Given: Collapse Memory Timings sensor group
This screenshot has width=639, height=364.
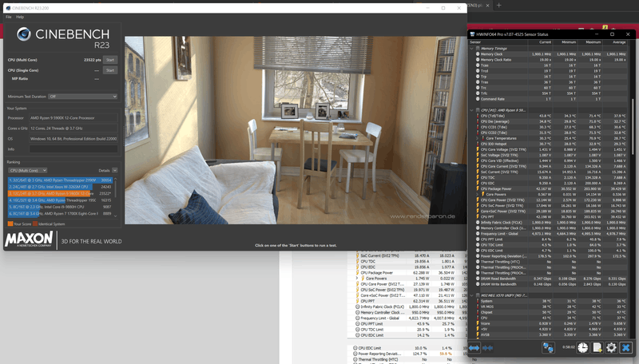Looking at the screenshot, I should tap(472, 49).
